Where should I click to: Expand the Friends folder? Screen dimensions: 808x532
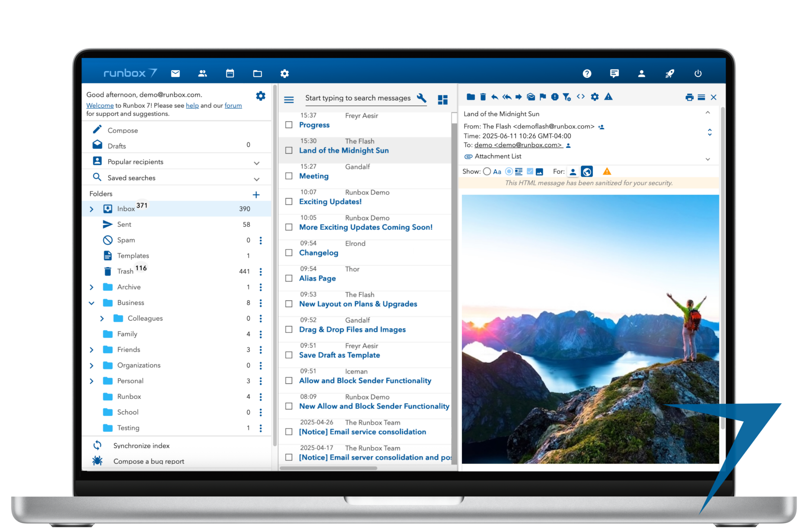tap(91, 350)
